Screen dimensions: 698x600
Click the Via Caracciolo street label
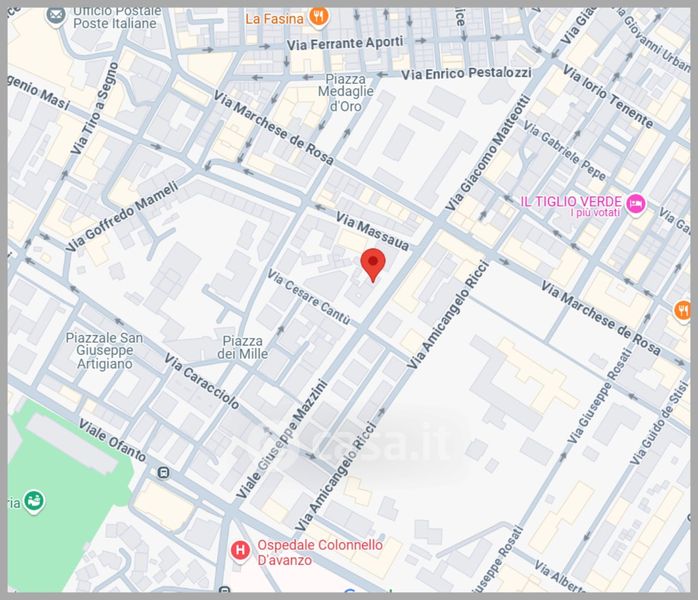[x=203, y=382]
